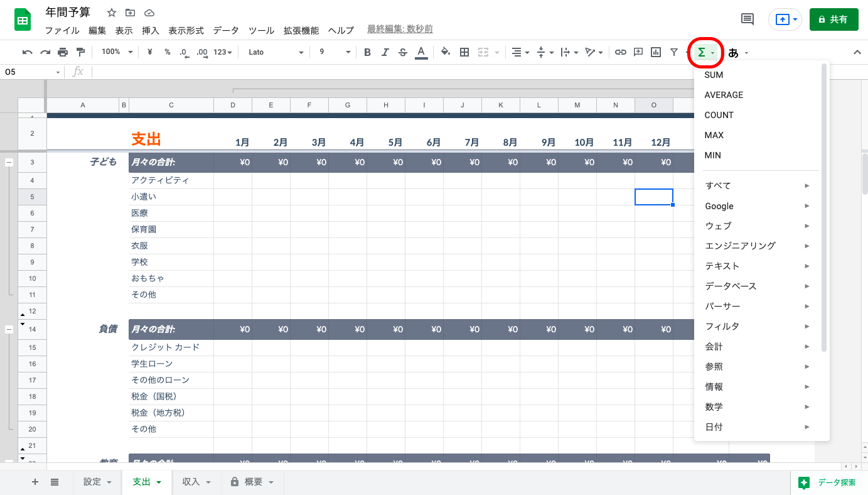The image size is (868, 495).
Task: Open horizontal align dropdown
Action: click(520, 52)
